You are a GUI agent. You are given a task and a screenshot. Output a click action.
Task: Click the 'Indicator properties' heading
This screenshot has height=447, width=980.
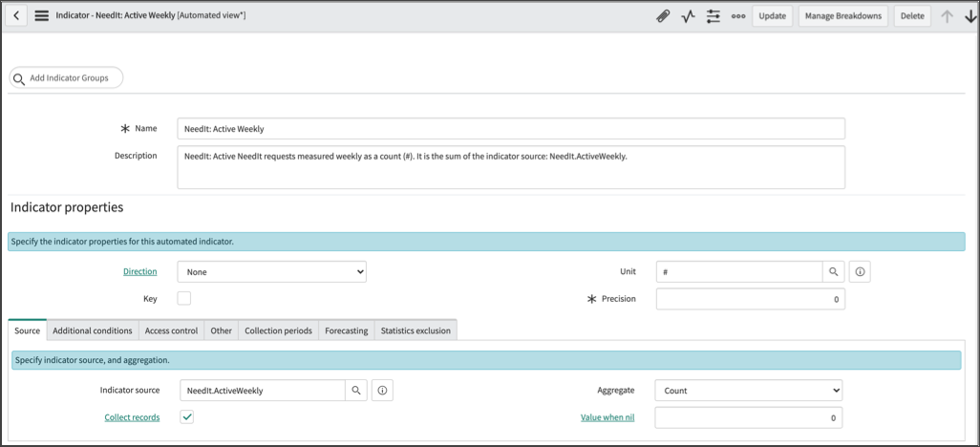click(x=67, y=207)
